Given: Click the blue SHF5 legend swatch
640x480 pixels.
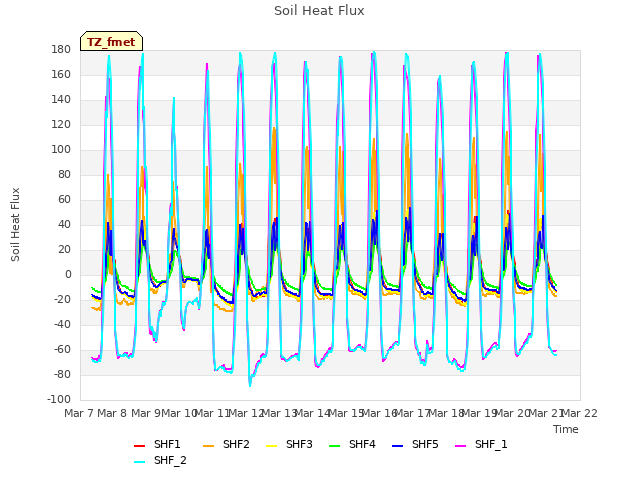Looking at the screenshot, I should (x=398, y=446).
